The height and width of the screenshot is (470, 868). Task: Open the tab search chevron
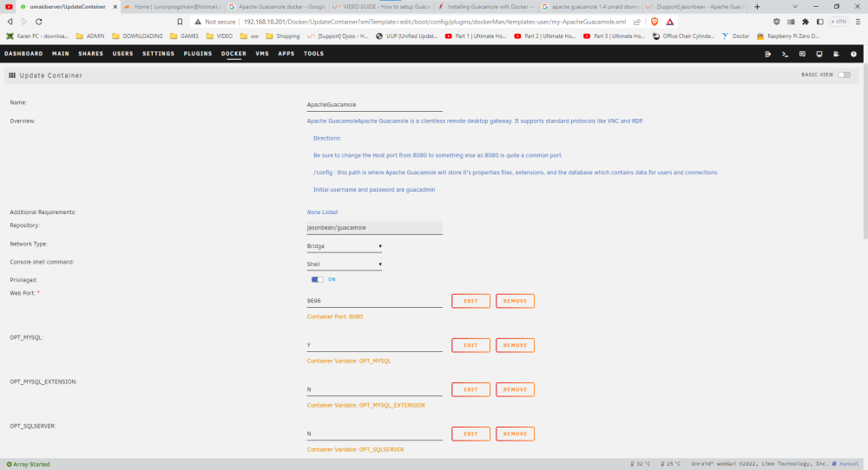click(795, 7)
